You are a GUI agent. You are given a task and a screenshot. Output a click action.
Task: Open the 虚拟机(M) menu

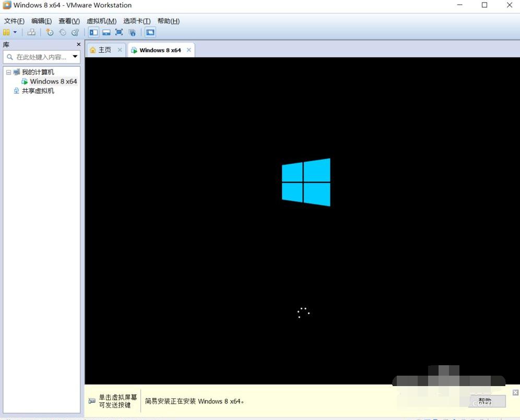pyautogui.click(x=101, y=21)
